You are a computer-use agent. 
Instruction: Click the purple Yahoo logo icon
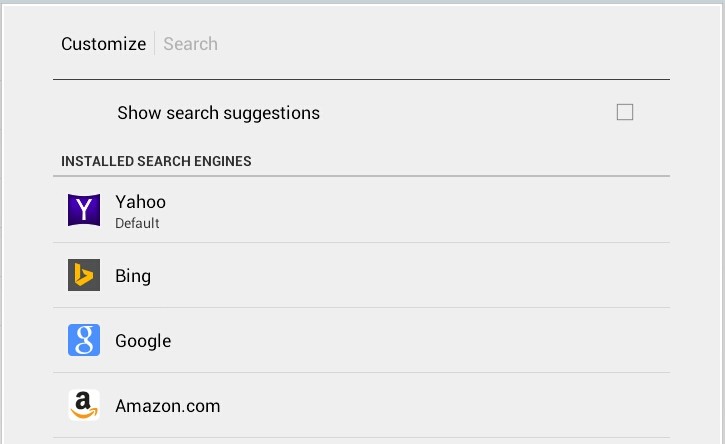pyautogui.click(x=84, y=210)
